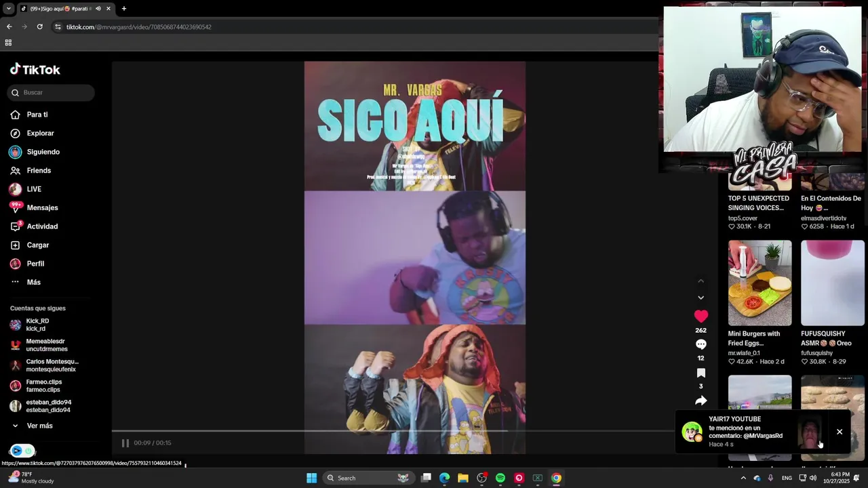Open FUFUSQUISHY ASMR Oreo video
The image size is (868, 488).
coord(832,283)
